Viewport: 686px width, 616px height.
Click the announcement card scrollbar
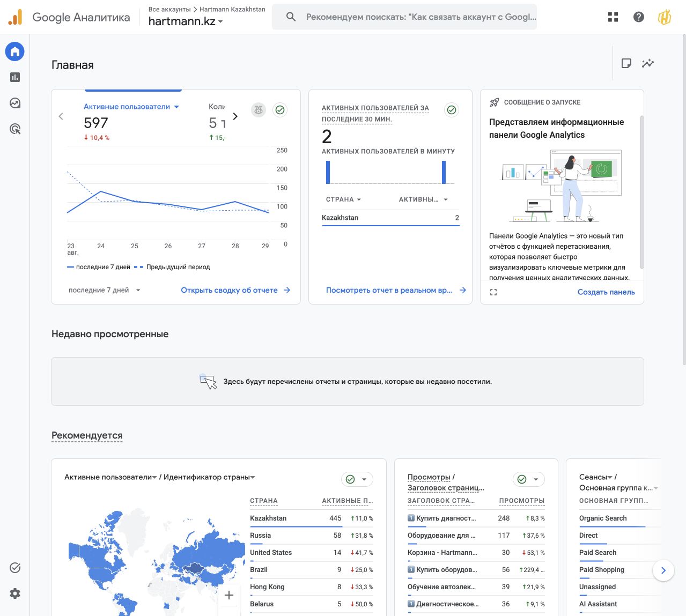pyautogui.click(x=641, y=192)
